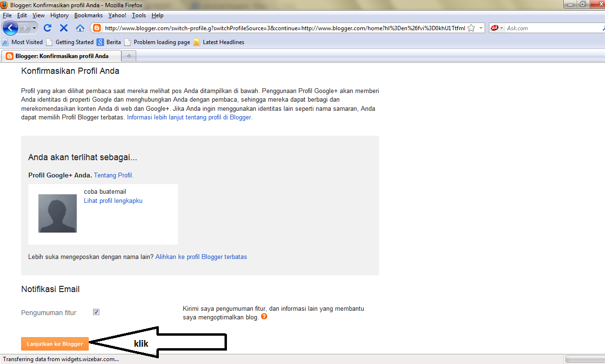Viewport: 605px width, 364px height.
Task: Click the Notifikasi Email heading
Action: [50, 289]
